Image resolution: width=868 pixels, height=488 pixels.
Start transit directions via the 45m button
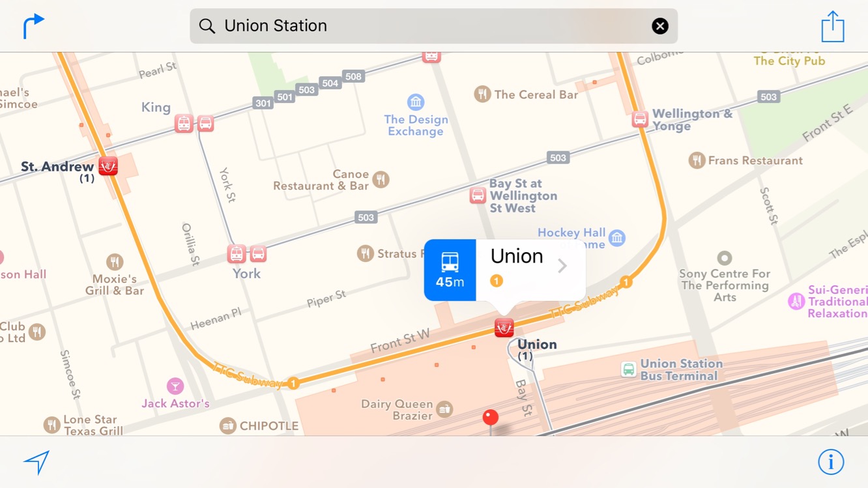pos(450,270)
